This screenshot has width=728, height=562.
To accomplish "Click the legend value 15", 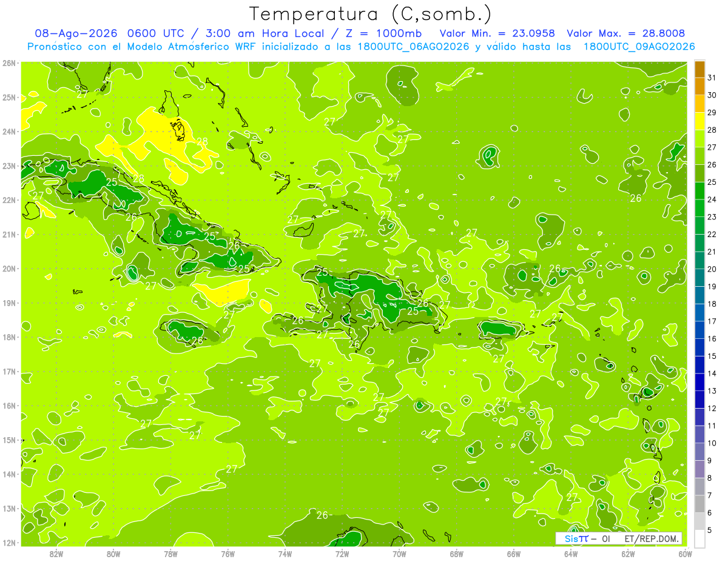I will [712, 356].
